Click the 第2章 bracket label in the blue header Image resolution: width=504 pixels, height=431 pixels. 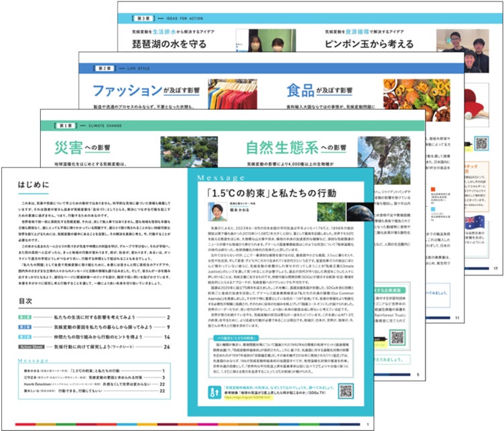105,68
